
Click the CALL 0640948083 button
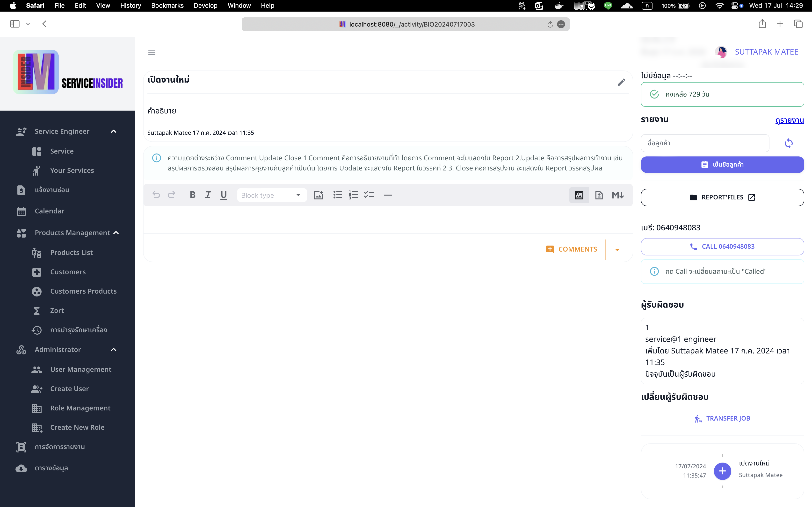tap(722, 246)
